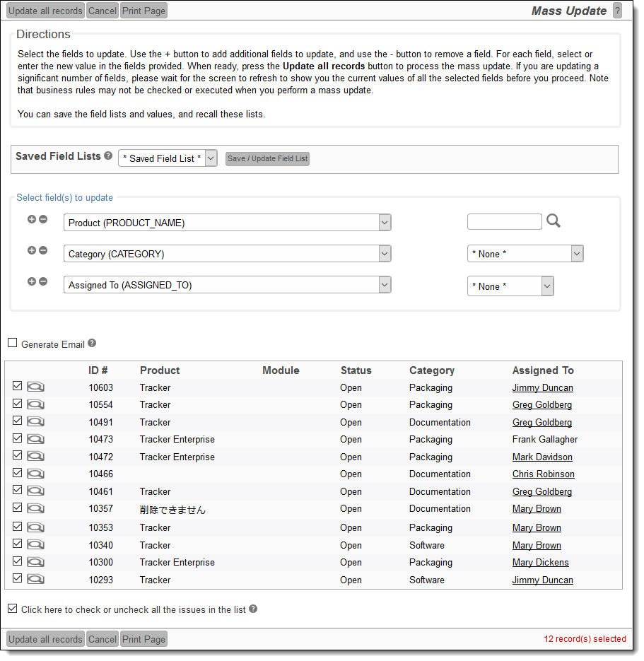This screenshot has width=644, height=661.
Task: Click the Assigned To column header
Action: [543, 370]
